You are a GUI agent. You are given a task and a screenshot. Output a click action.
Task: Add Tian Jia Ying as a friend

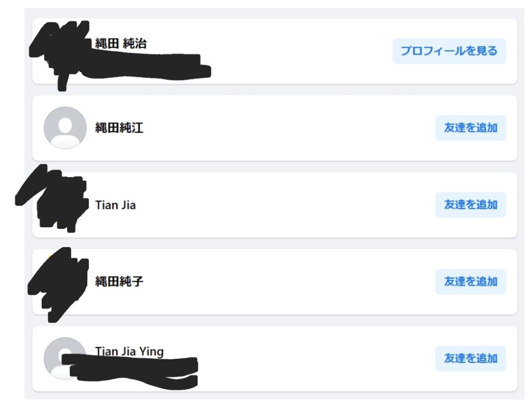(471, 359)
